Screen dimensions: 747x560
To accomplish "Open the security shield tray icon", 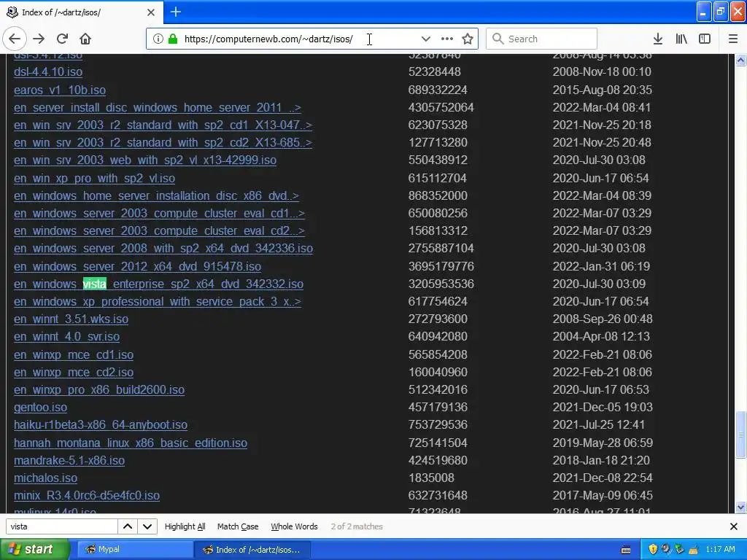I will click(653, 549).
